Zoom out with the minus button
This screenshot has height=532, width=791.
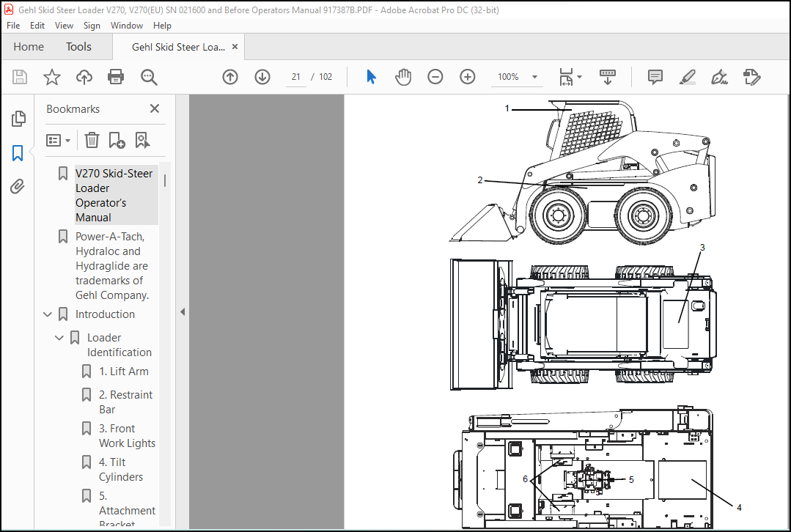(x=435, y=77)
